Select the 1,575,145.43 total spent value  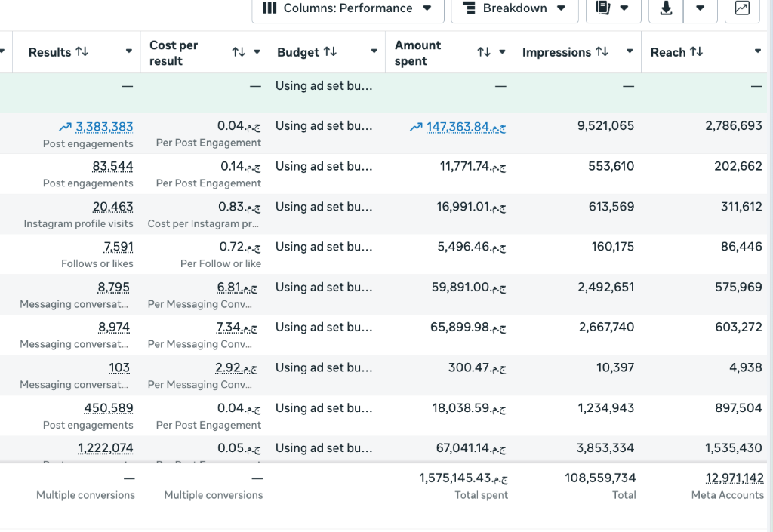coord(463,478)
